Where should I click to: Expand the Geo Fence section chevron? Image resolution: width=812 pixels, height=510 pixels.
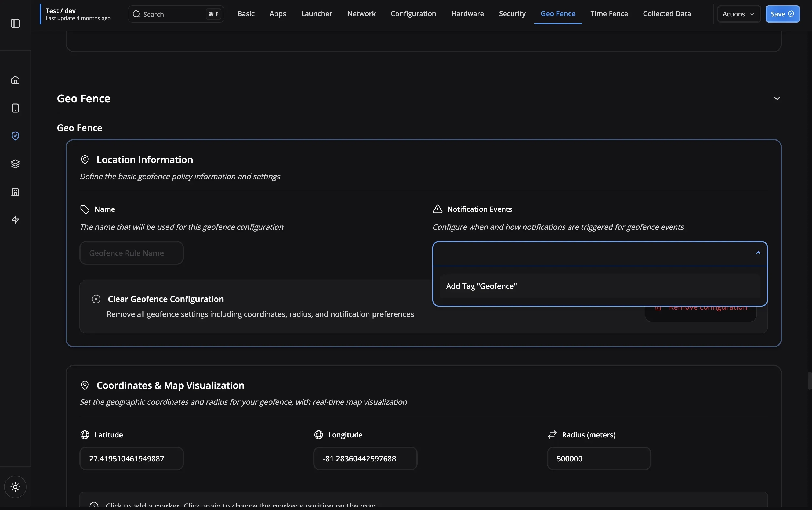pyautogui.click(x=777, y=98)
